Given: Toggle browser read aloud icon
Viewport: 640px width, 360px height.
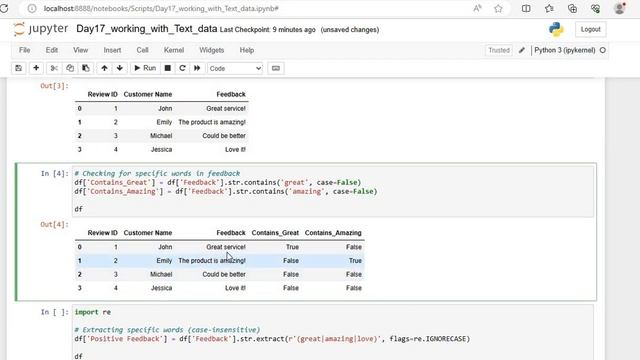Looking at the screenshot, I should tap(477, 9).
